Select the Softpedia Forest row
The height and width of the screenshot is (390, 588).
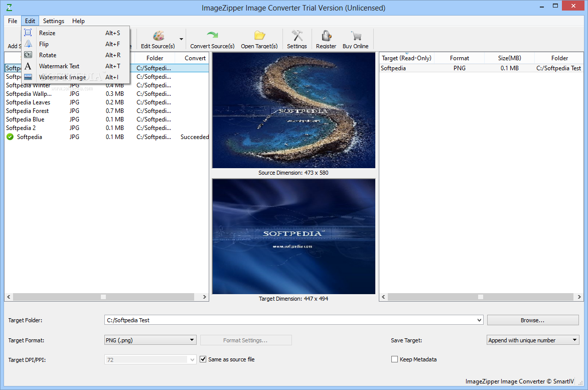click(106, 111)
